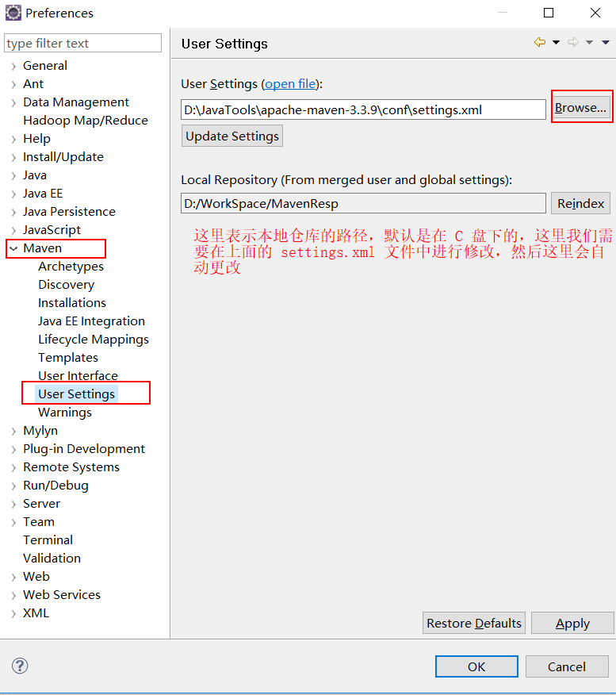616x695 pixels.
Task: Expand the General preferences node
Action: pos(13,66)
